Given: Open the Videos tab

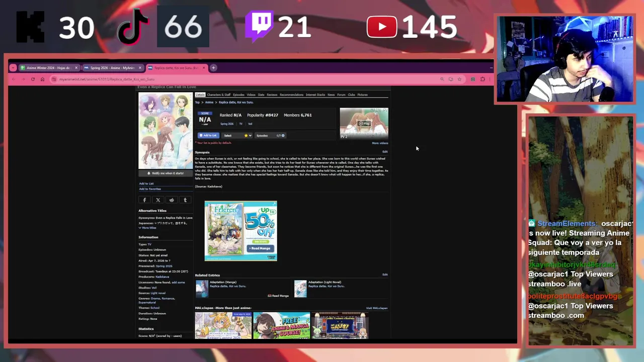Looking at the screenshot, I should pyautogui.click(x=251, y=95).
